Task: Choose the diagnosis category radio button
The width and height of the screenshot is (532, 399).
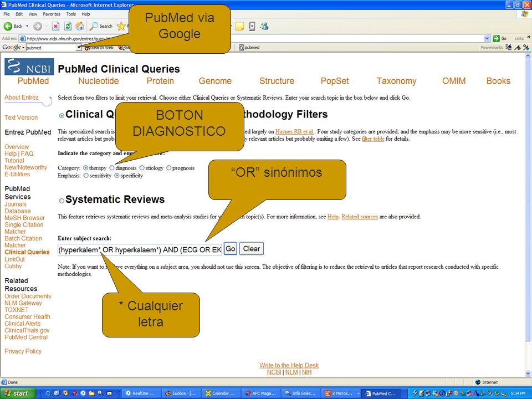Action: click(x=112, y=168)
